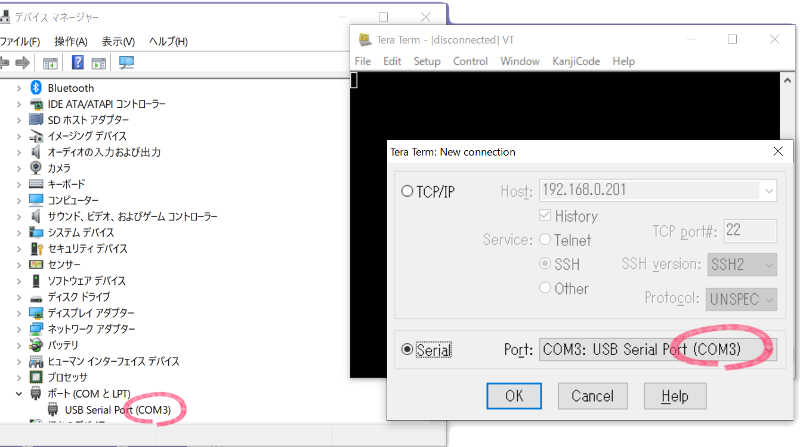Open the serial Port dropdown list

767,350
